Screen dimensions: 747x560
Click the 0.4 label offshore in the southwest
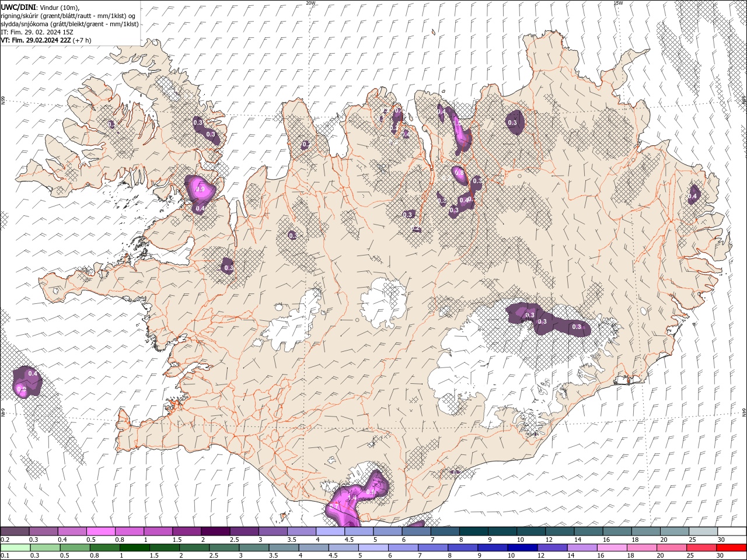pos(33,373)
